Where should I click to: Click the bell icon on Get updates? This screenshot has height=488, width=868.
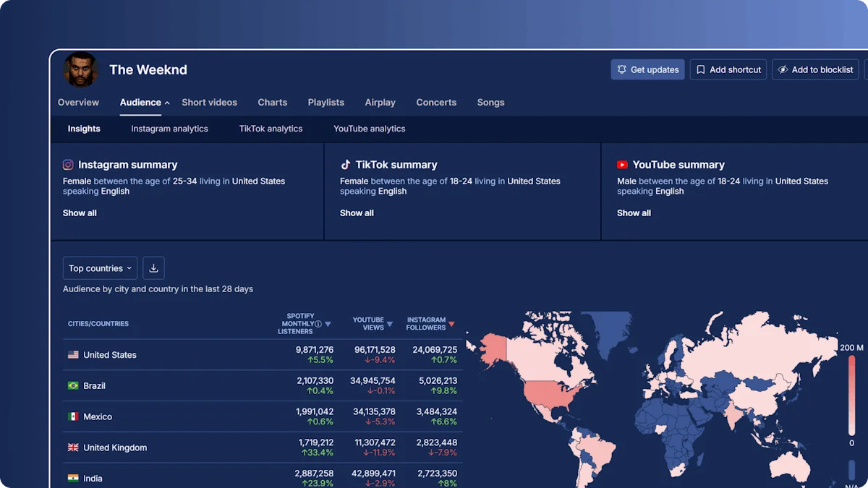tap(623, 69)
